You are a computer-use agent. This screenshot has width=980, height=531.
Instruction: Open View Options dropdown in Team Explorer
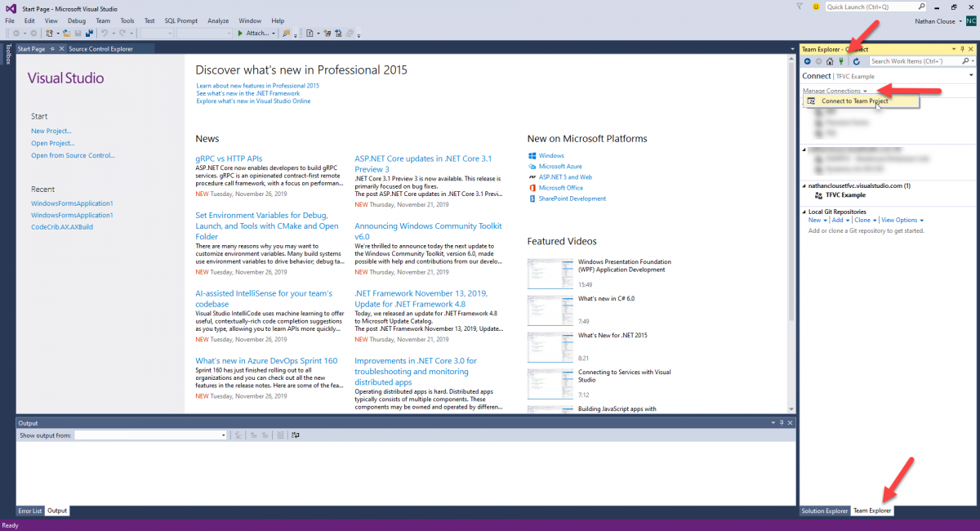point(902,221)
